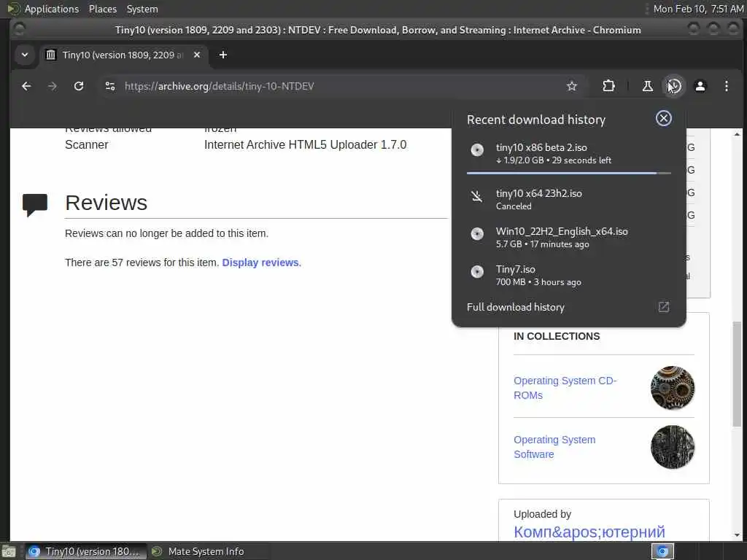Click the Full download history external-link icon
Image resolution: width=747 pixels, height=560 pixels.
click(664, 307)
